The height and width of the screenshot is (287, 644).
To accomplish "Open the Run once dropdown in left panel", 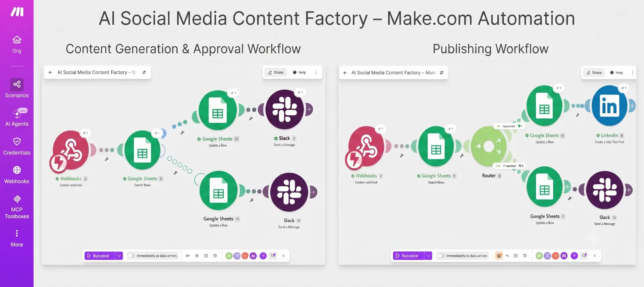I will click(119, 256).
